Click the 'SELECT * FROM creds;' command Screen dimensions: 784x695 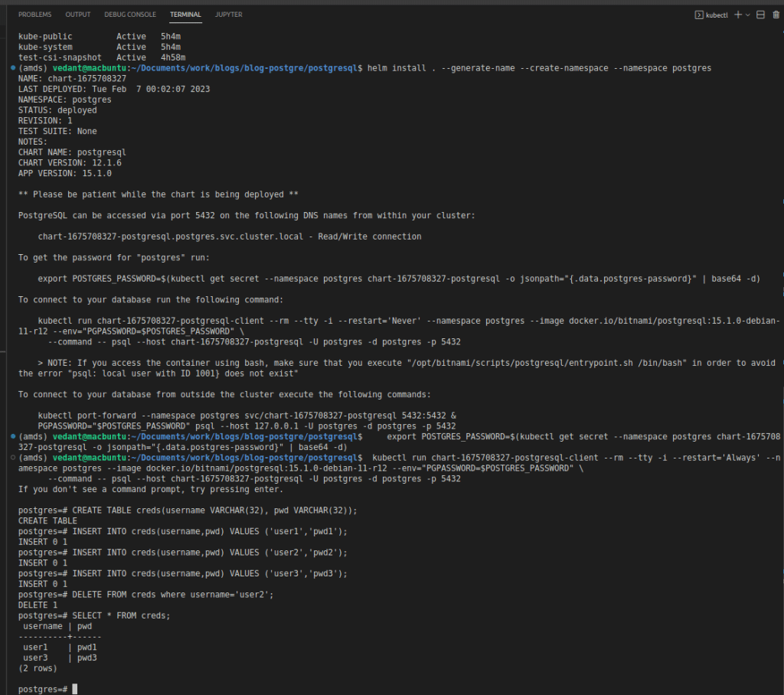[121, 615]
